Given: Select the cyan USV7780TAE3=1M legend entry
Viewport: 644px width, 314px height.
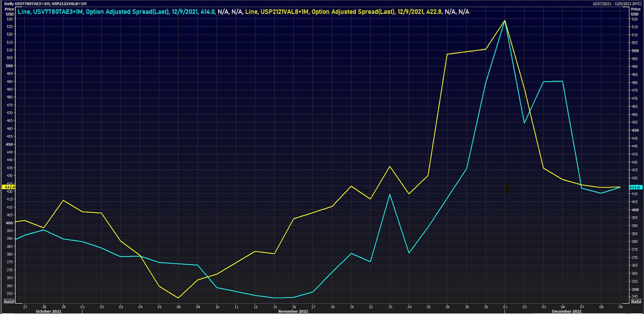Looking at the screenshot, I should click(116, 12).
